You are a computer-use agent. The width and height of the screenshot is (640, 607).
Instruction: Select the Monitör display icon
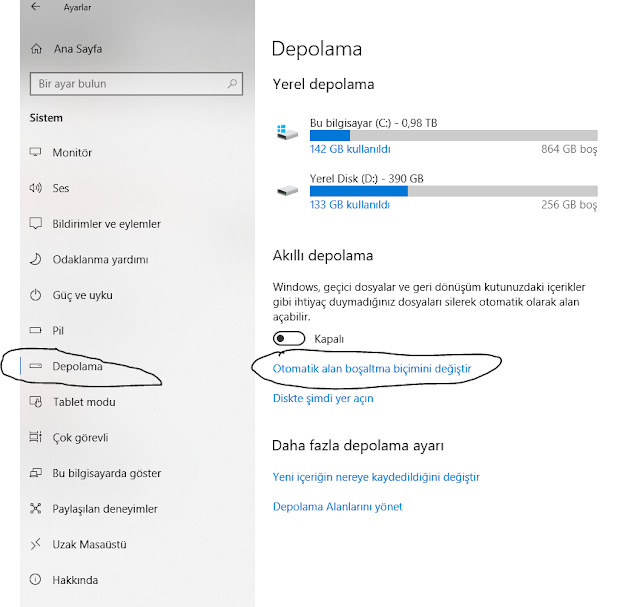[36, 152]
